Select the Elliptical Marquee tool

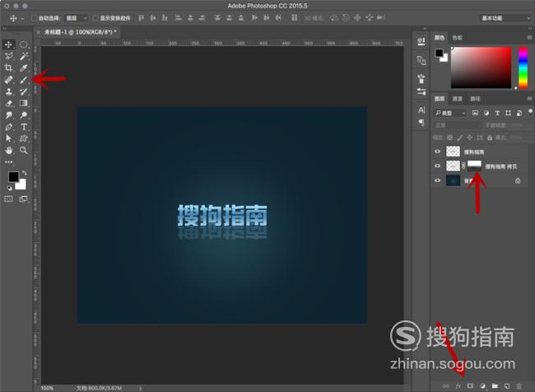coord(24,44)
